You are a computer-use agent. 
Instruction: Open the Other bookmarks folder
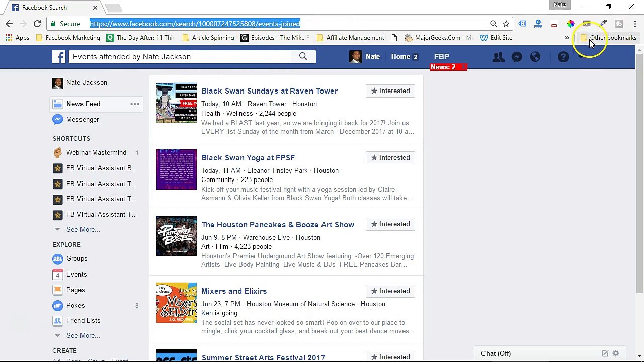608,38
